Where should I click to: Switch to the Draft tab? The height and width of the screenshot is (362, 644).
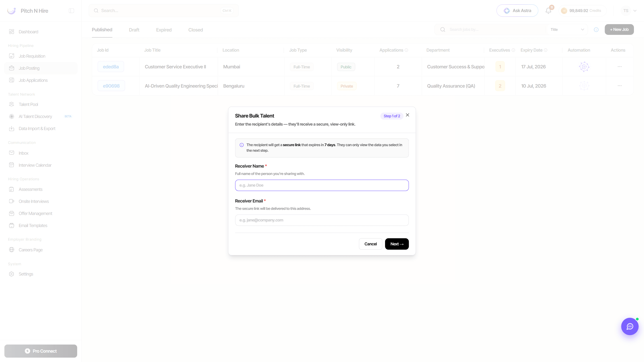pos(134,30)
